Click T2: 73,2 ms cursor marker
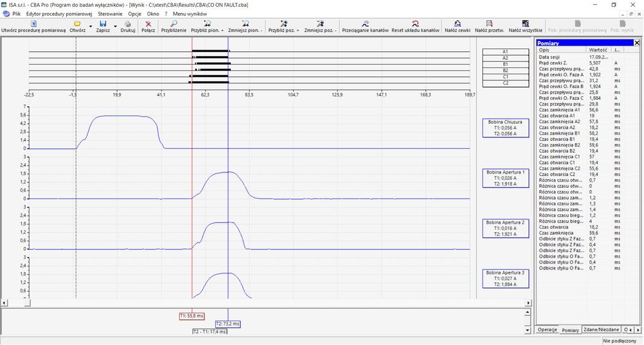644x345 pixels. click(228, 324)
